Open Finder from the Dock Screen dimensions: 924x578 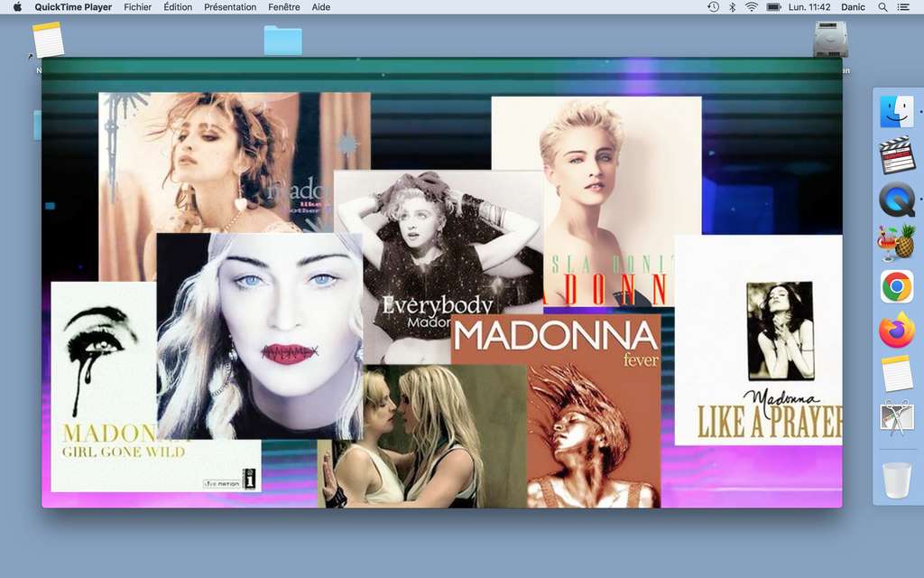(x=897, y=112)
